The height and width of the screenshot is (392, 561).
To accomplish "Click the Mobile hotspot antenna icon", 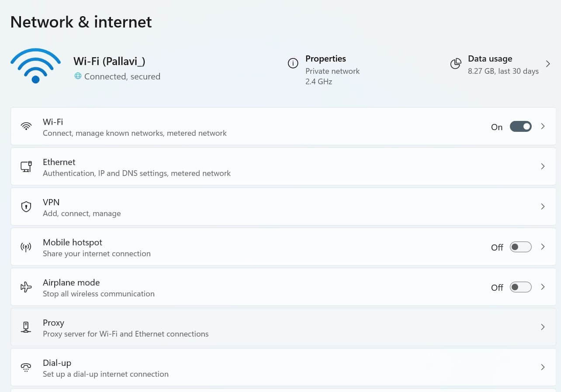I will (x=26, y=247).
